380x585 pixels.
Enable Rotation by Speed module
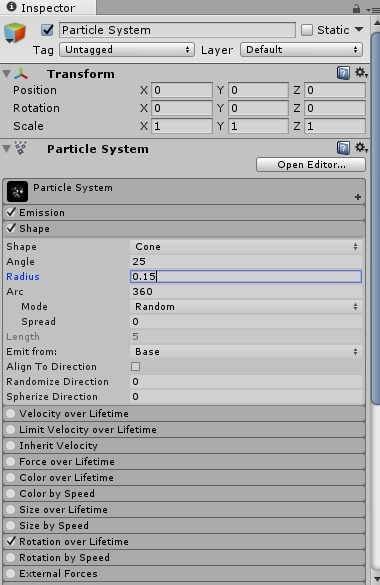[x=11, y=557]
